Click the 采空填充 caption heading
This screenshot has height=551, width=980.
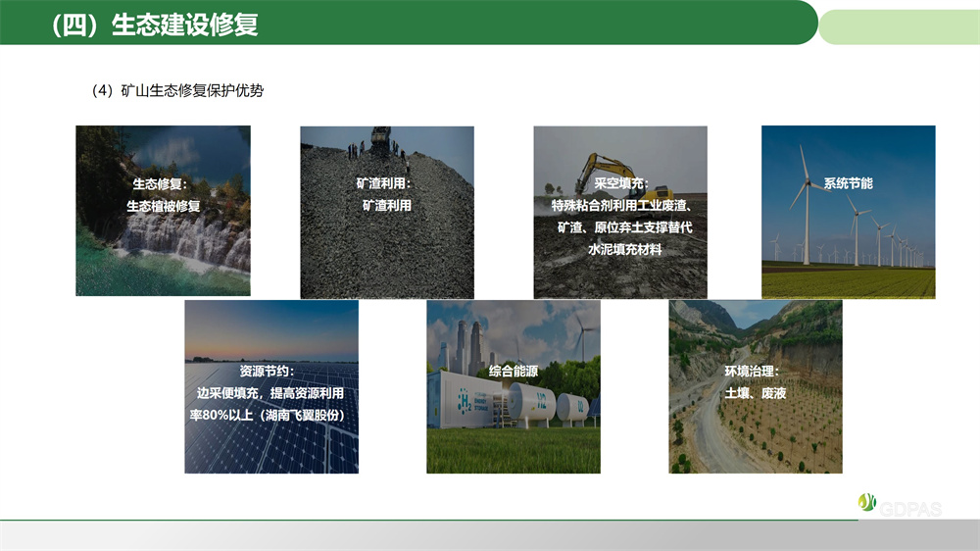click(x=621, y=183)
